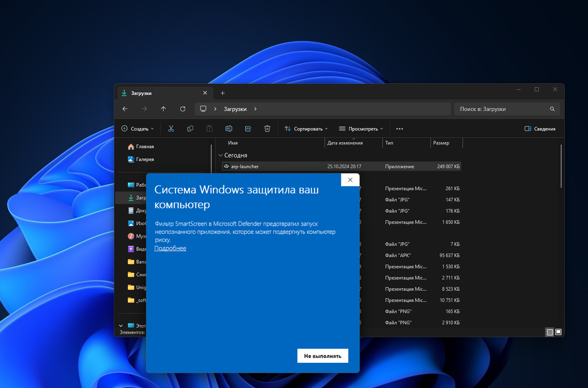Minimize the Explorer window
This screenshot has height=388, width=588.
pos(519,89)
